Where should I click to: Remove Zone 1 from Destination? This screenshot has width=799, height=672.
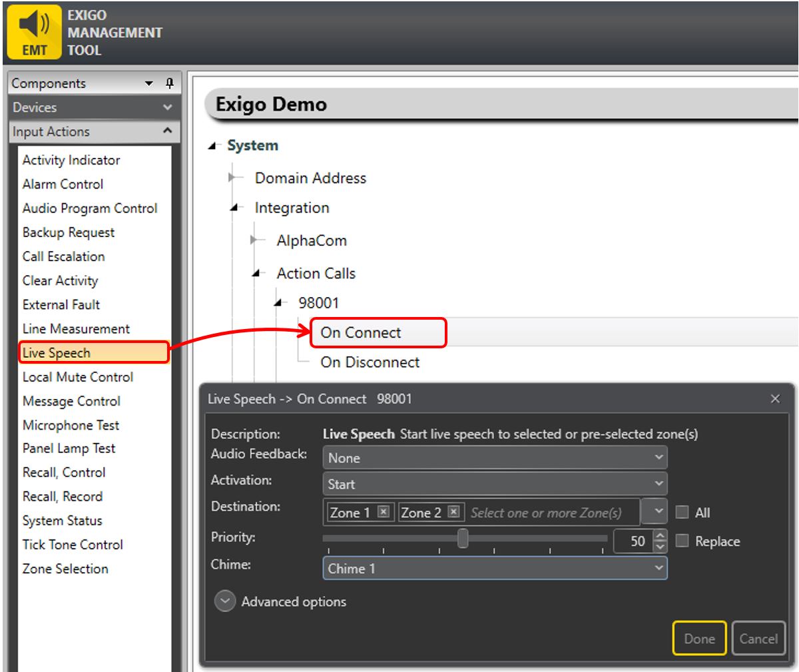(x=383, y=512)
